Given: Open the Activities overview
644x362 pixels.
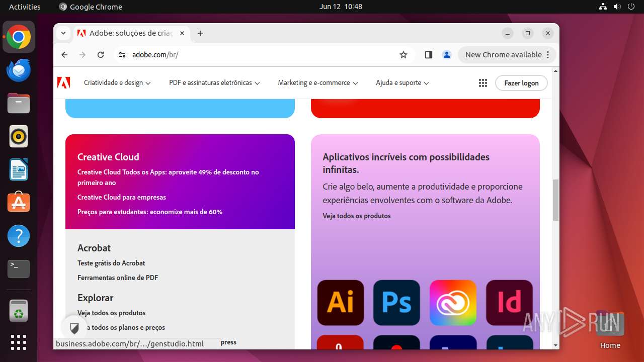Looking at the screenshot, I should (25, 7).
